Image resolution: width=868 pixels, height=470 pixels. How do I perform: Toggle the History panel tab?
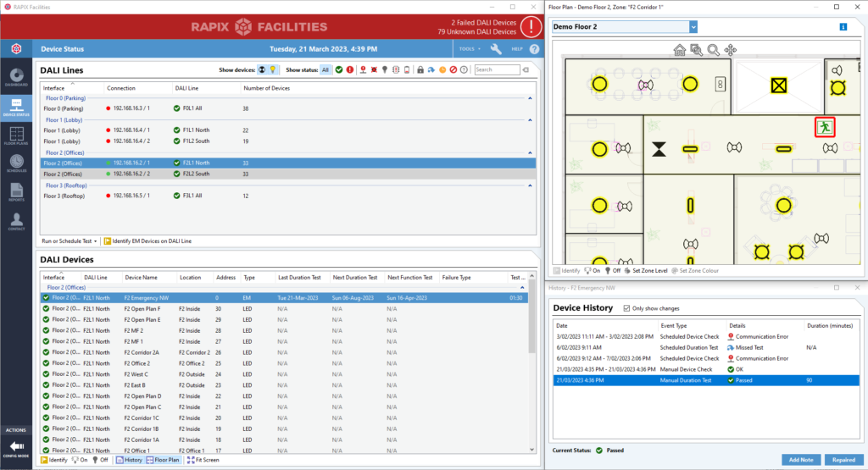coord(129,460)
